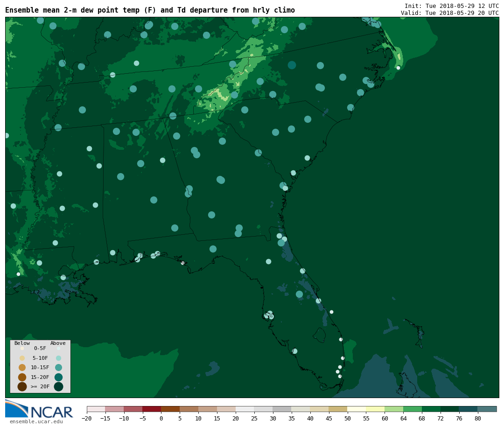Viewport: 504px width, 427px height.
Task: Pick the gray segment between 30 and 35
Action: tap(282, 409)
